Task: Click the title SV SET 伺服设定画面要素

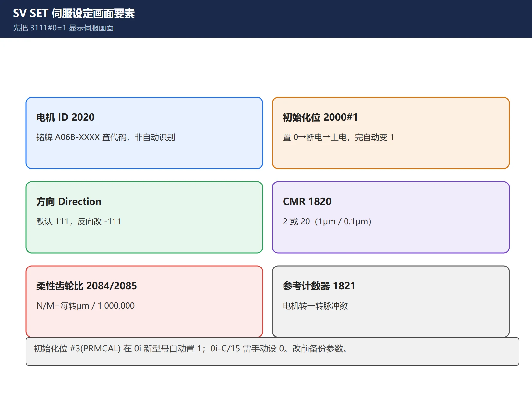Action: tap(74, 13)
